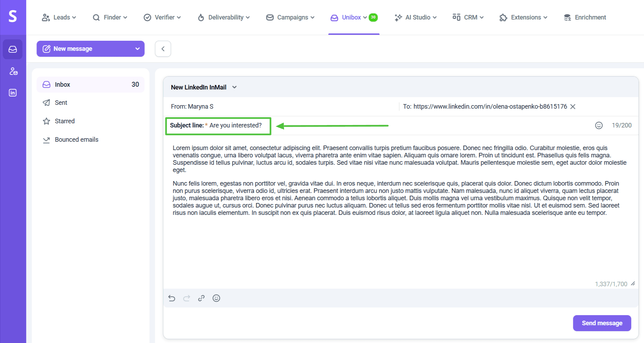The width and height of the screenshot is (644, 343).
Task: Expand the New LinkedIn InMail type dropdown
Action: pos(234,87)
